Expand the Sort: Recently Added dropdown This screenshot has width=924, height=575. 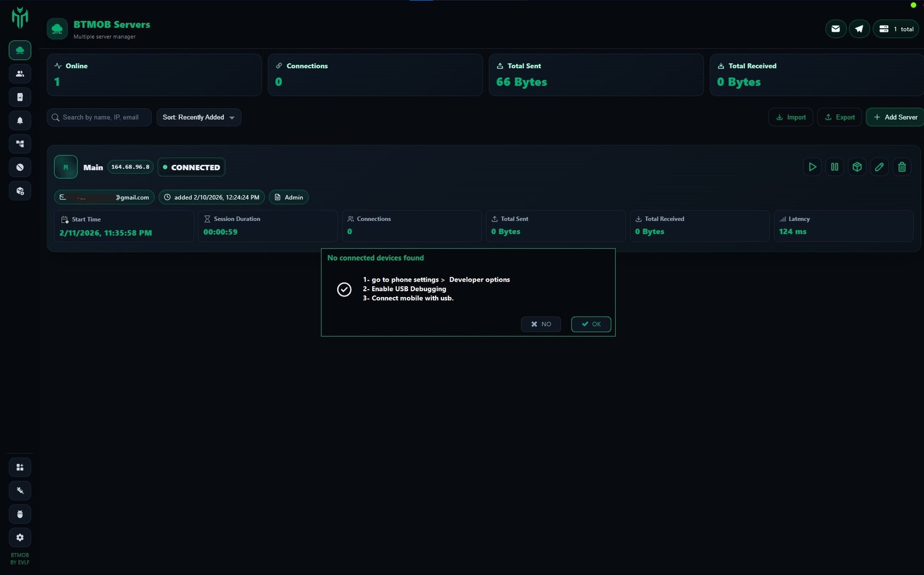[199, 118]
